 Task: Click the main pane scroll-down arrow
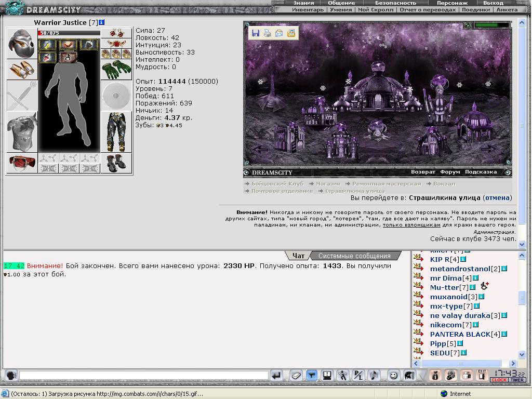(x=522, y=244)
